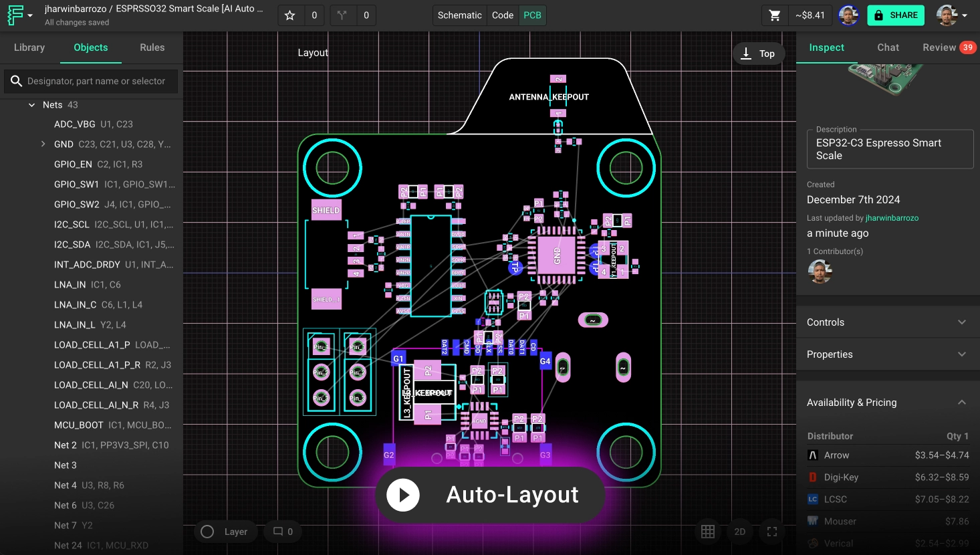The image size is (980, 555).
Task: Switch to the Schematic view
Action: tap(459, 15)
